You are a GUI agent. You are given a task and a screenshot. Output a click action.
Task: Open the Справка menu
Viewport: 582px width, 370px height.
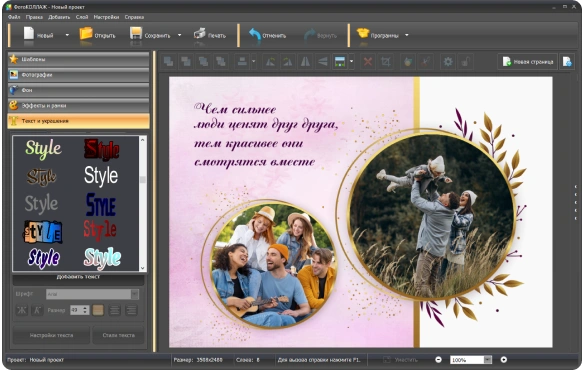pyautogui.click(x=134, y=17)
